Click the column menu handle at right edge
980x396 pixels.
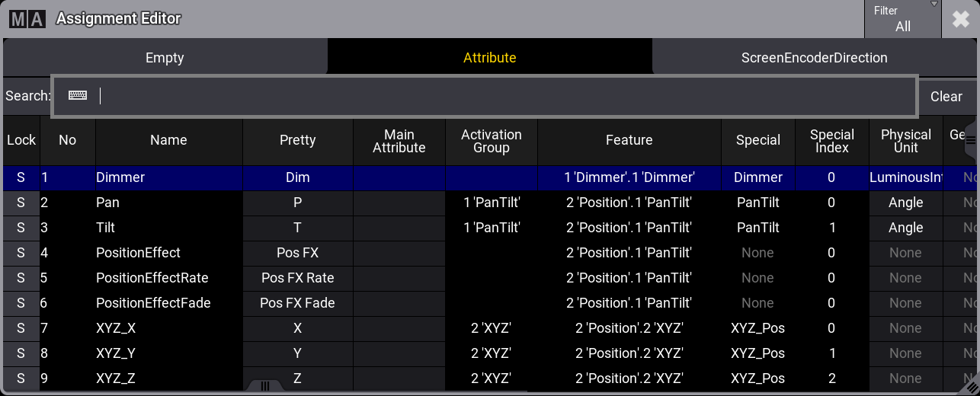click(970, 140)
